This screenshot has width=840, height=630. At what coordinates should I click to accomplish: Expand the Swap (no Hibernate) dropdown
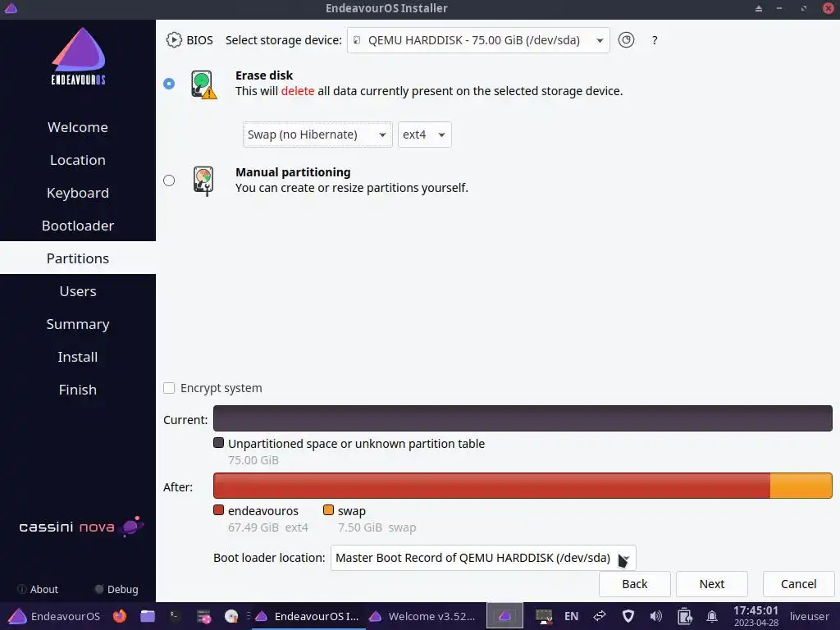(317, 135)
